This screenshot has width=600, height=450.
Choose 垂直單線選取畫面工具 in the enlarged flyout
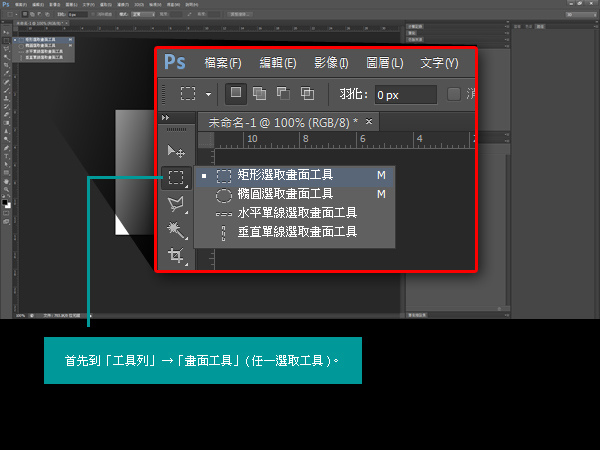[x=295, y=232]
